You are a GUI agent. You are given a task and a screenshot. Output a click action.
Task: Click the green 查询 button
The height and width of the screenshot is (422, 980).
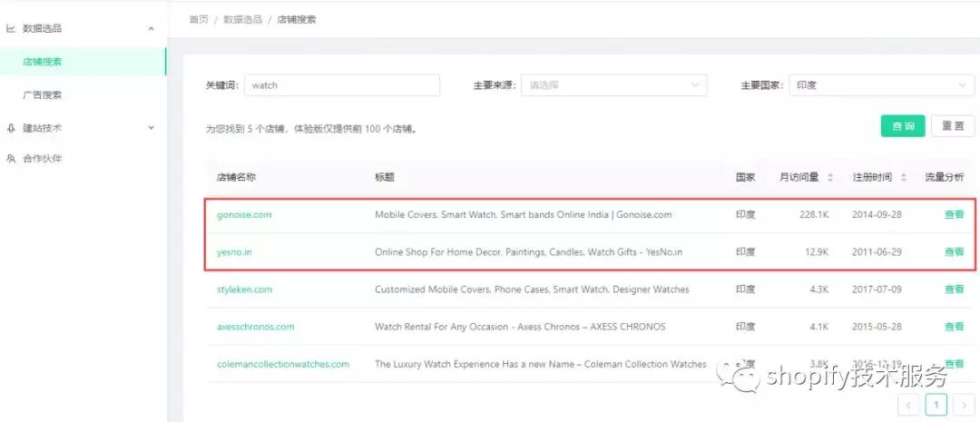pos(903,125)
